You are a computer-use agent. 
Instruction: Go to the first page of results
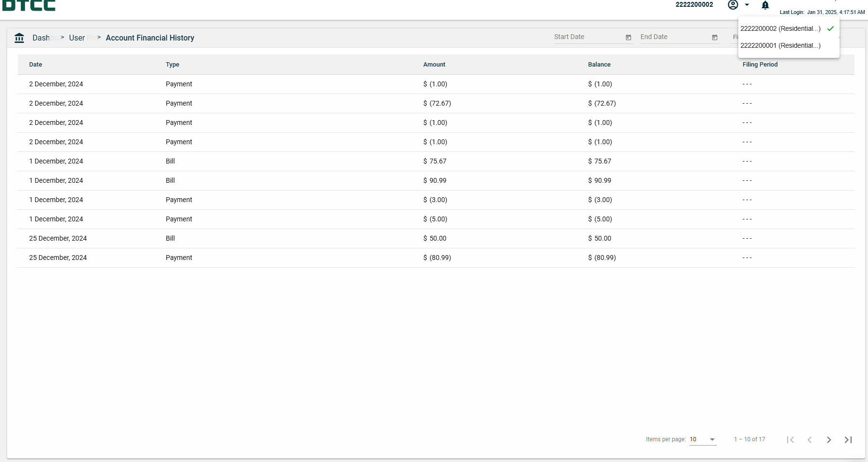click(x=790, y=440)
